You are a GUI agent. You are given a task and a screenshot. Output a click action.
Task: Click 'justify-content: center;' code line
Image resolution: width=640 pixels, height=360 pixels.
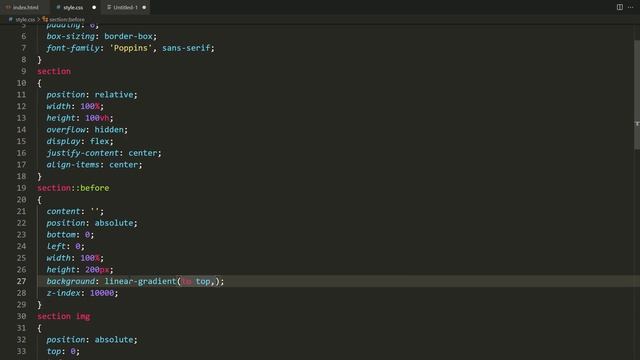tap(104, 153)
